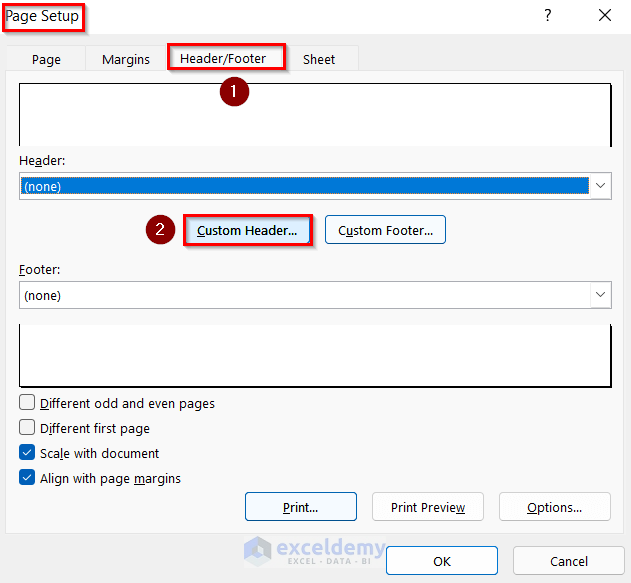Click the Print button
Viewport: 631px width, 583px height.
point(301,507)
